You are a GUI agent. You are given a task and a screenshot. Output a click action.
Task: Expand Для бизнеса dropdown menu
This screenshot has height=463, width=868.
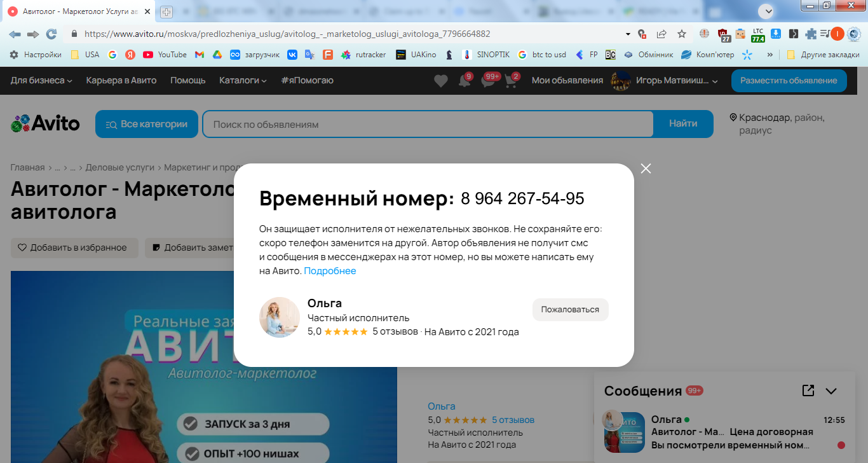coord(41,80)
